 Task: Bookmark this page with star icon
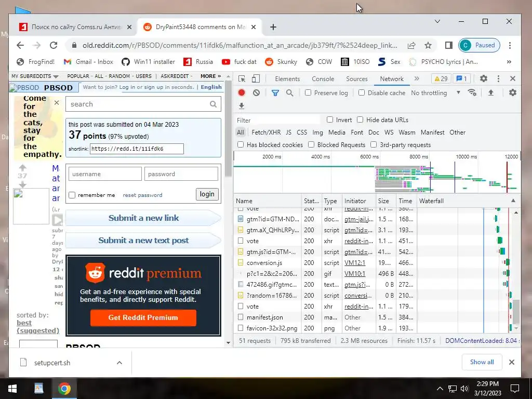click(x=428, y=45)
